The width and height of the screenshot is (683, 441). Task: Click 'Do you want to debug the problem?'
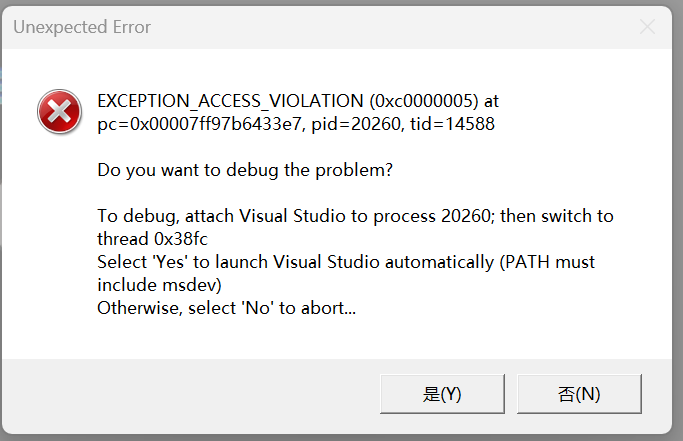(245, 170)
